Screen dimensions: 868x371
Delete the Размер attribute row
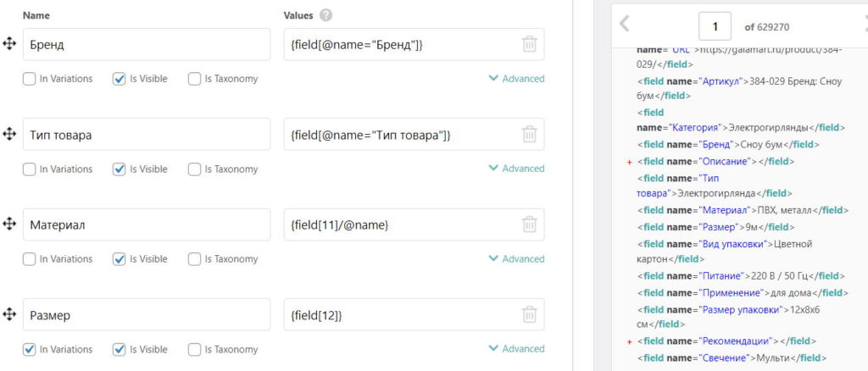[x=530, y=315]
